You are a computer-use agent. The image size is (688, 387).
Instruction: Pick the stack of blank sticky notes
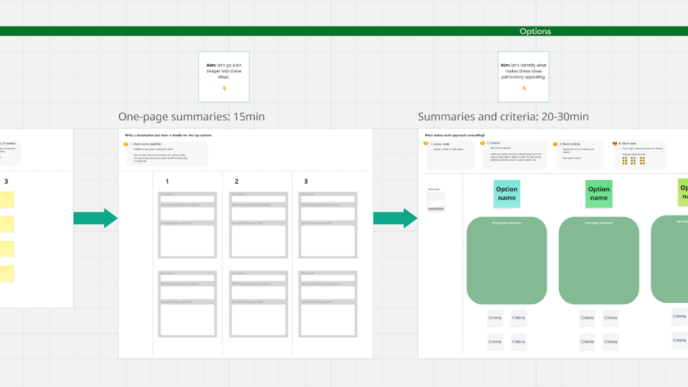436,201
